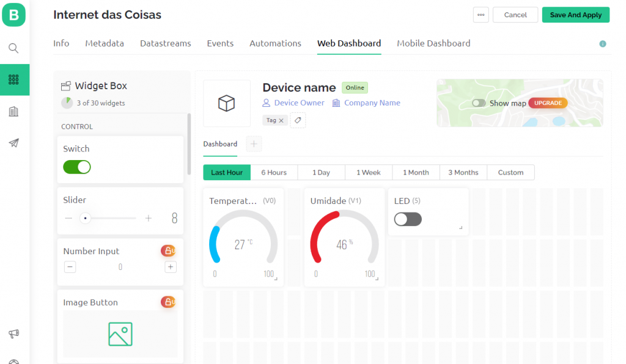Click the UPGRADE badge on map

tap(548, 103)
